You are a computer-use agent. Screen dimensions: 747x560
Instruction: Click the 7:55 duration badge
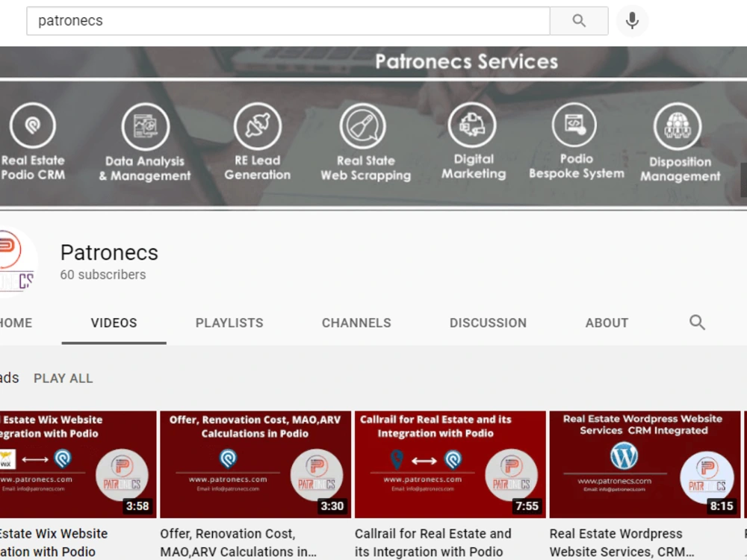(x=527, y=505)
